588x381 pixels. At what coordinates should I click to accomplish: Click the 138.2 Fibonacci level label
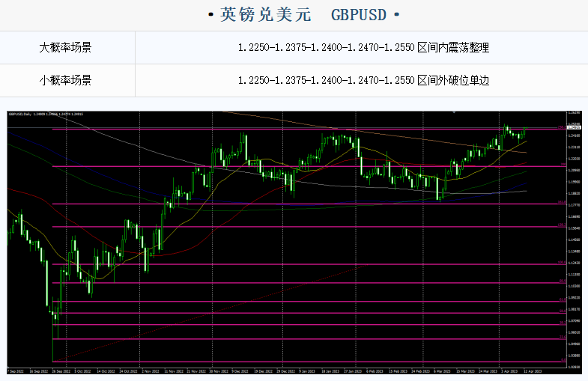tap(562, 225)
